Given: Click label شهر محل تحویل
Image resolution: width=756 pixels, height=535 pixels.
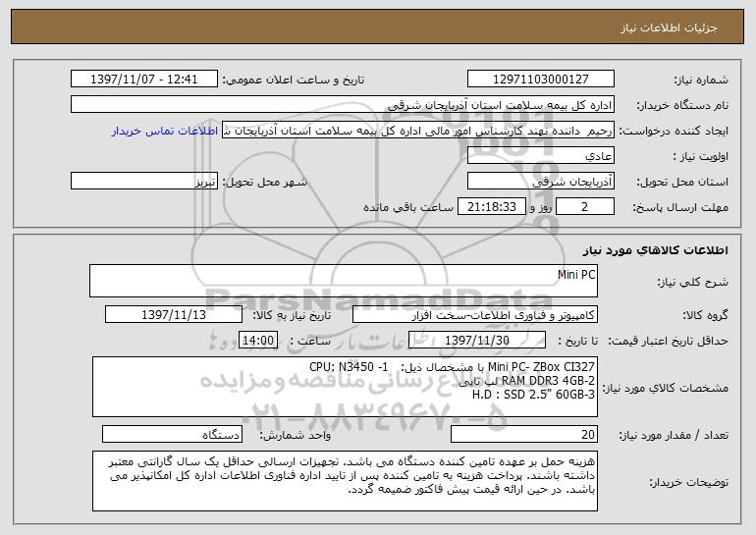Looking at the screenshot, I should click(x=265, y=182).
